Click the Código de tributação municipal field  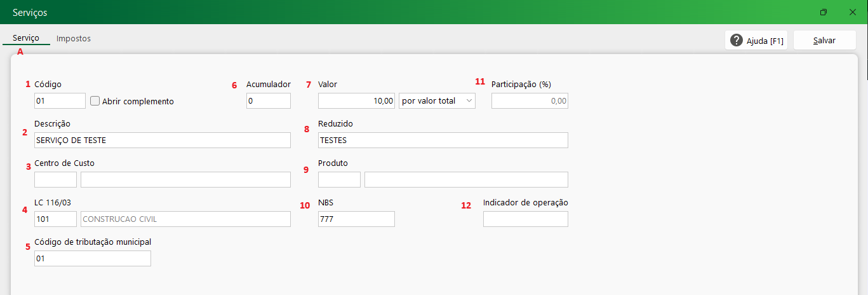[93, 258]
